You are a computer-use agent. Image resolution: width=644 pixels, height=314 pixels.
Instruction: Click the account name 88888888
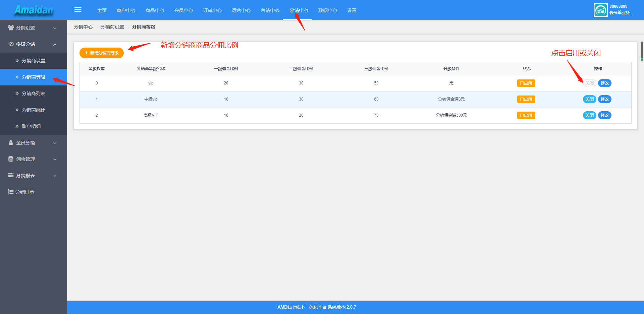[x=618, y=6]
